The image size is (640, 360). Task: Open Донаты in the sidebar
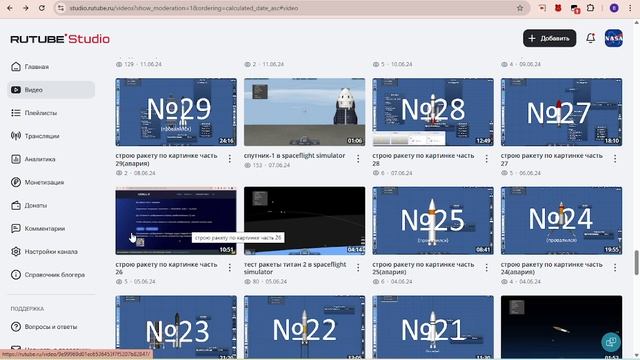pos(51,205)
